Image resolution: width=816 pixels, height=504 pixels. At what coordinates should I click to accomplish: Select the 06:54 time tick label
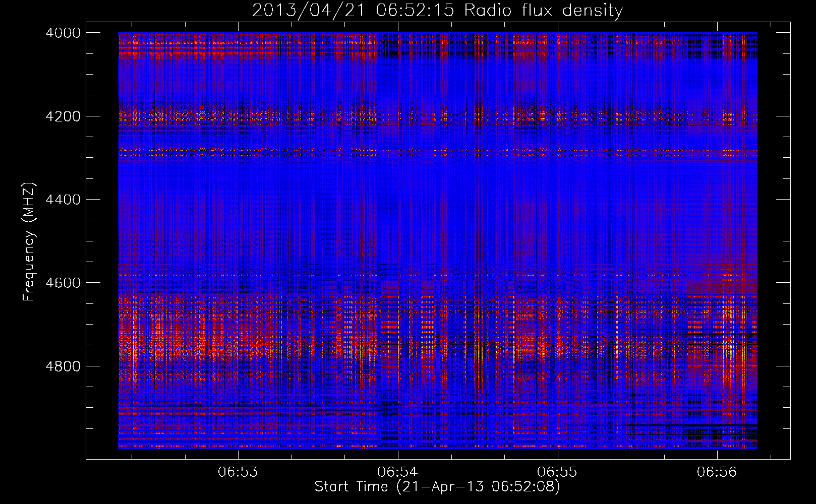pos(398,472)
